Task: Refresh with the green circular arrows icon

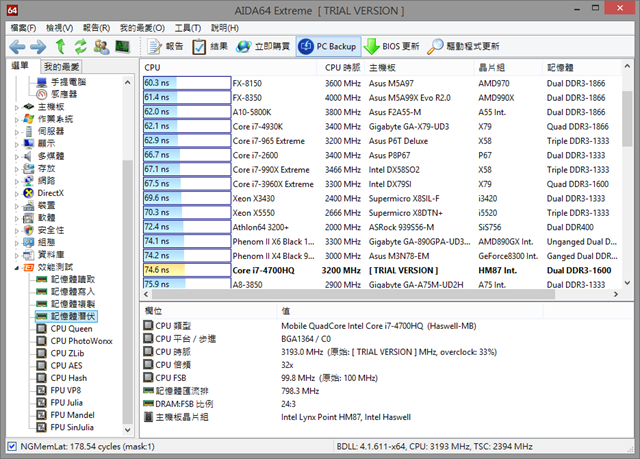Action: tap(81, 47)
